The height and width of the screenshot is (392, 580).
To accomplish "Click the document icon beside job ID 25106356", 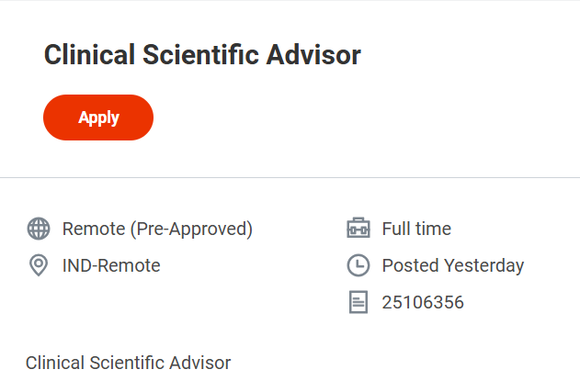I will (358, 303).
